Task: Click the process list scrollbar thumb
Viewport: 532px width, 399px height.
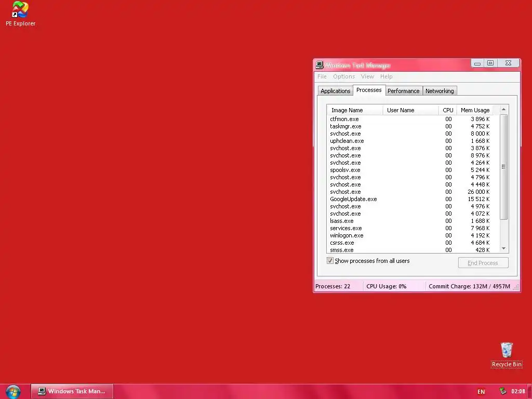Action: 503,167
